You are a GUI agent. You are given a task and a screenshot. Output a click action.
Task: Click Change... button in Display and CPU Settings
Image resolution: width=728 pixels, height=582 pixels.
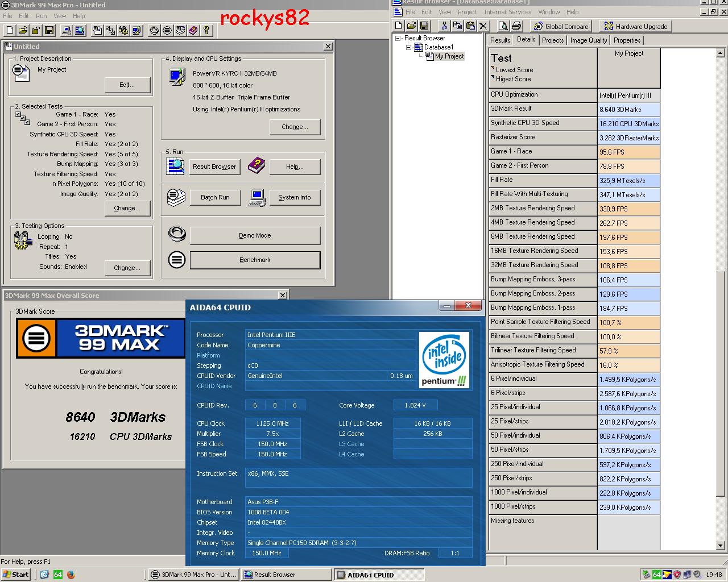(x=295, y=127)
